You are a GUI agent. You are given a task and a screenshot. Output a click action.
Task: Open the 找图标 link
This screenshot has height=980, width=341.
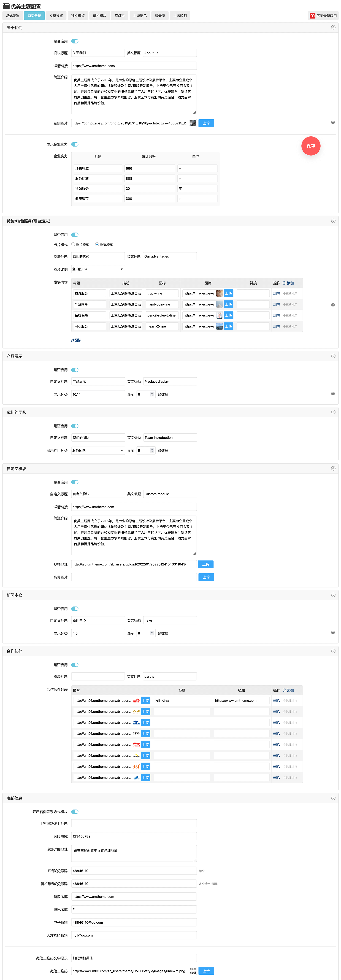click(76, 340)
